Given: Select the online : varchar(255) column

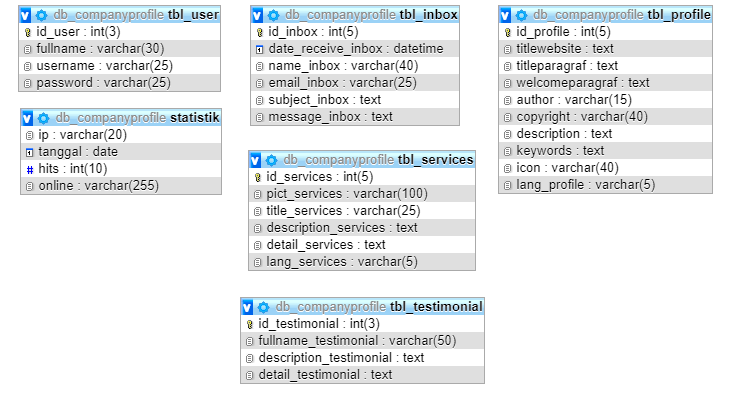Looking at the screenshot, I should 121,186.
